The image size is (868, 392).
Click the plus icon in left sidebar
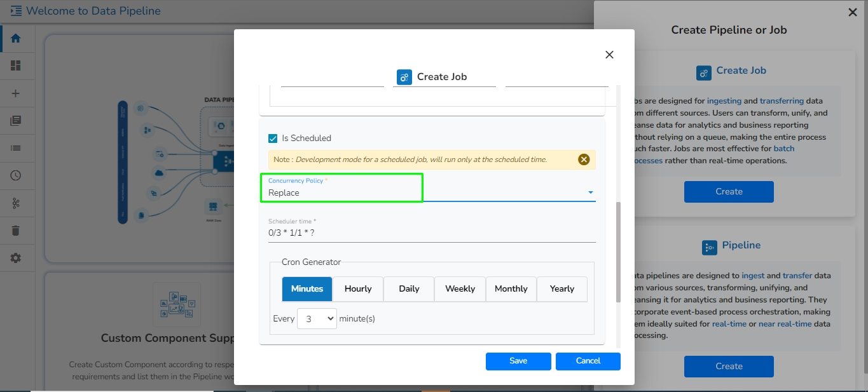tap(16, 93)
